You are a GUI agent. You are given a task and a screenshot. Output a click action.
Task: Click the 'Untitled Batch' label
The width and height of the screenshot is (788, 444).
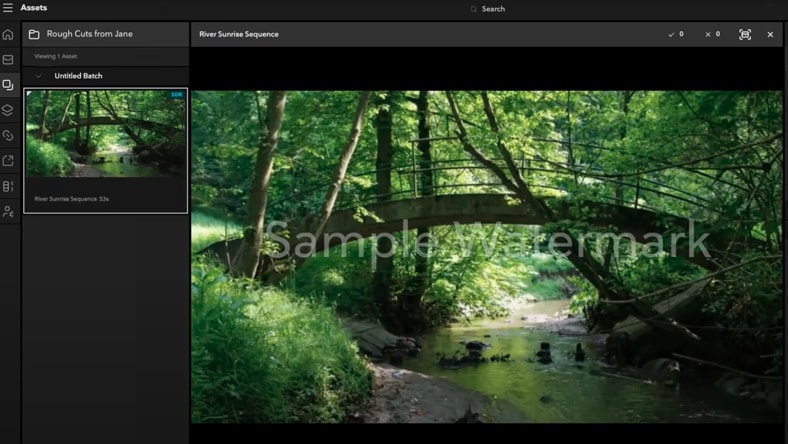point(78,76)
